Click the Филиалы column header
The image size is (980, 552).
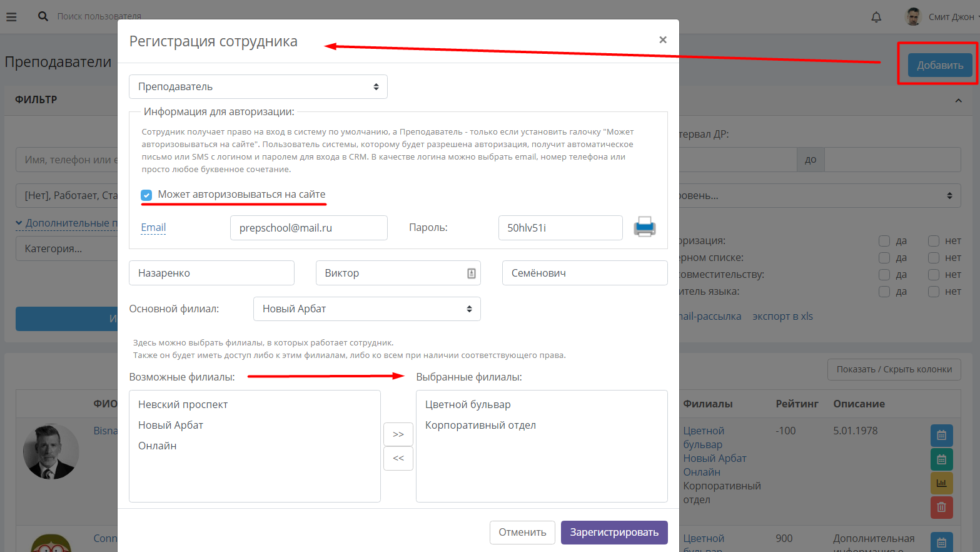(707, 404)
